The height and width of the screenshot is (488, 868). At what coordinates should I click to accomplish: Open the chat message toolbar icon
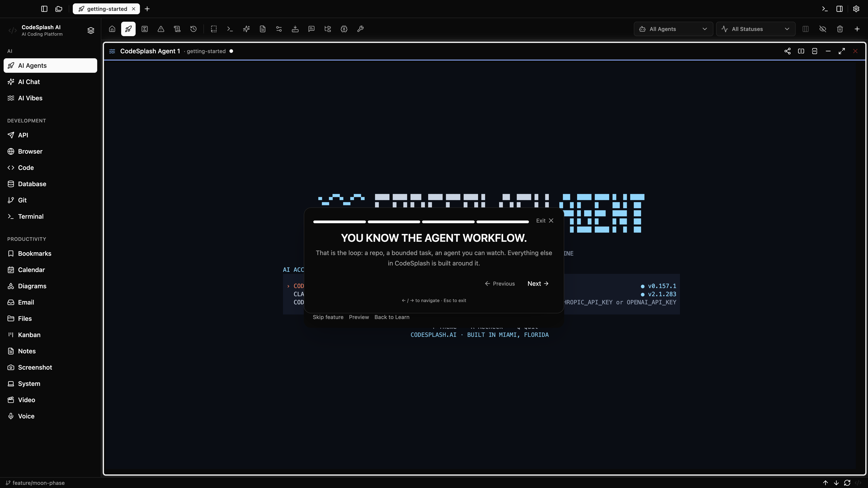click(x=311, y=29)
